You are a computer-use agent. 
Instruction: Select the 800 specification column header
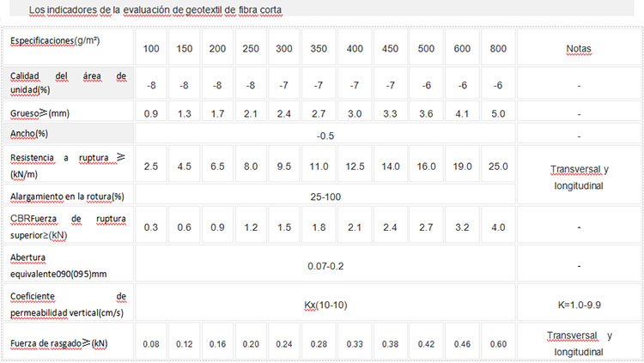click(498, 48)
